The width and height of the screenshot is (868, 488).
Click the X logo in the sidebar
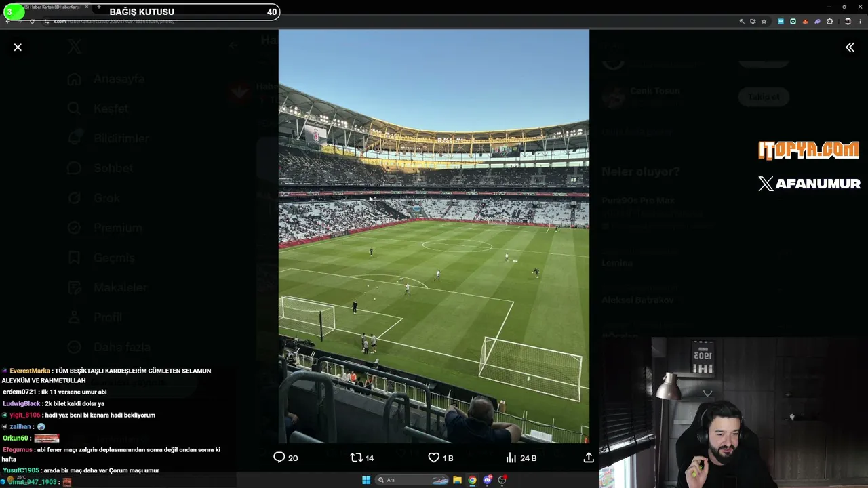pos(75,47)
